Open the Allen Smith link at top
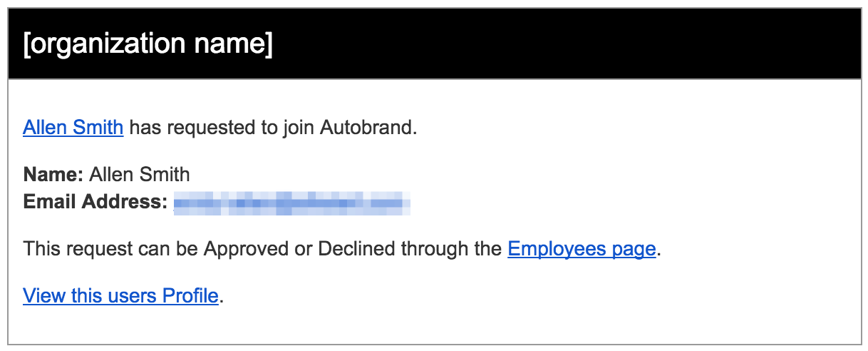The image size is (868, 351). (x=73, y=128)
